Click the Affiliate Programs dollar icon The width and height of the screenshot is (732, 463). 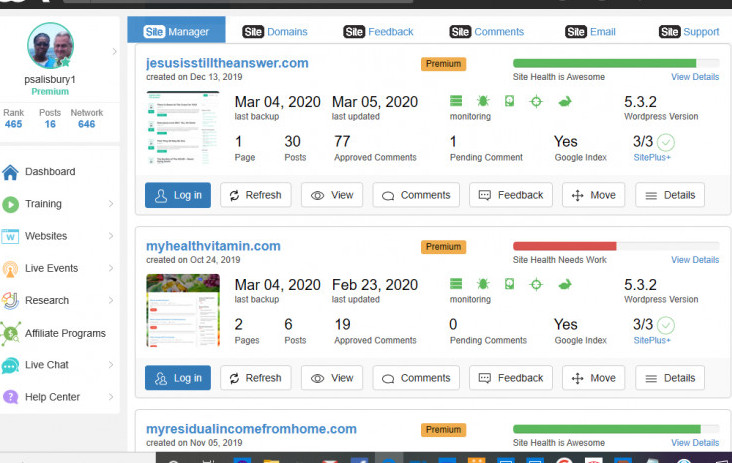10,333
